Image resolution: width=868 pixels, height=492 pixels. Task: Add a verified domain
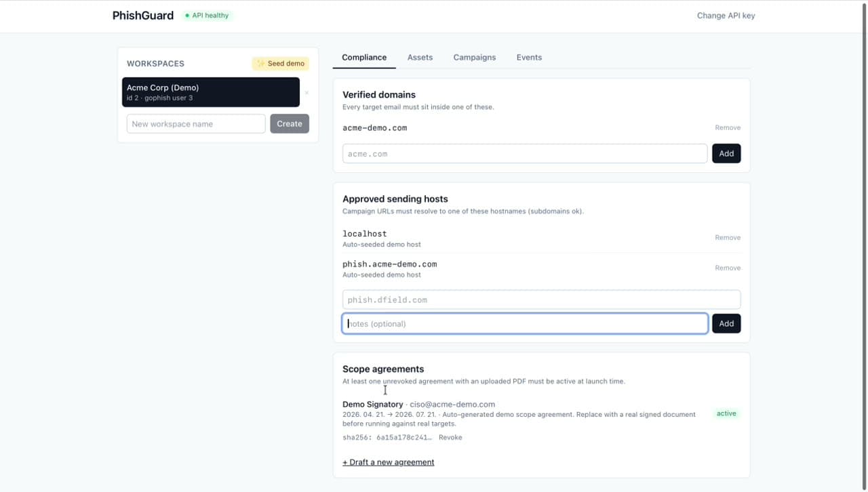click(x=726, y=154)
